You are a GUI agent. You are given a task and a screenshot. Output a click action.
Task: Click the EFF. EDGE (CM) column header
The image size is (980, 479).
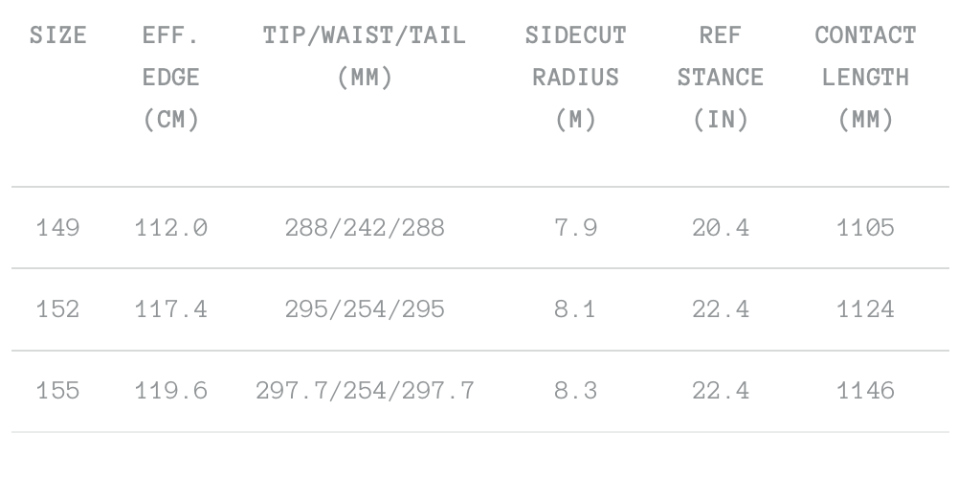[170, 79]
